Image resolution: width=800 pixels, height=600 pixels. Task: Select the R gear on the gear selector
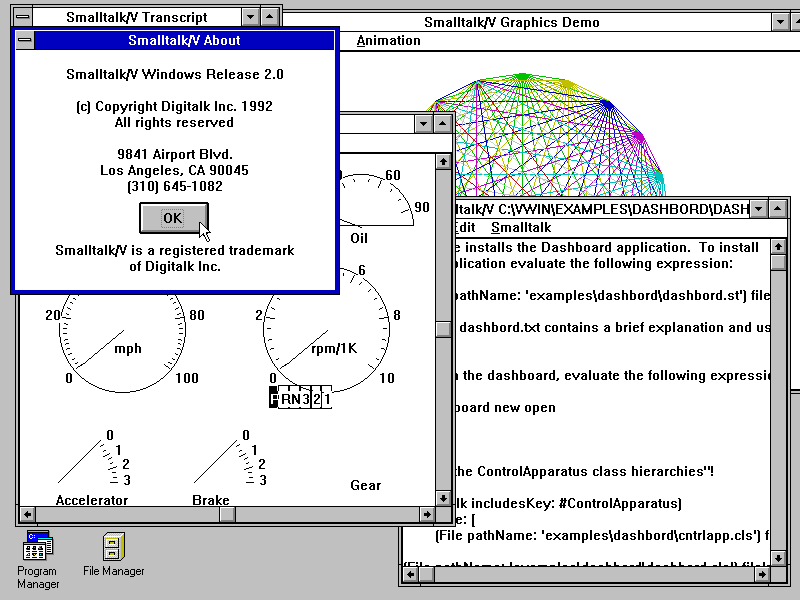pyautogui.click(x=284, y=397)
